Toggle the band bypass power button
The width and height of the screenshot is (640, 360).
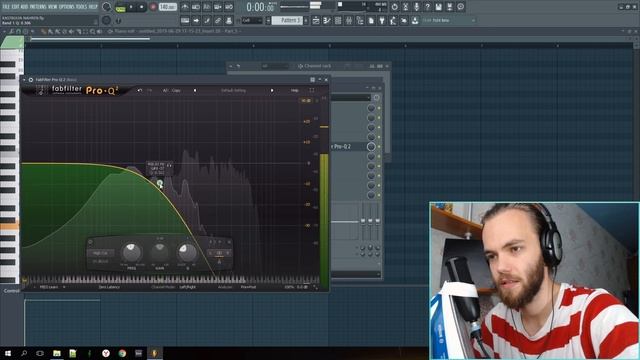(91, 242)
